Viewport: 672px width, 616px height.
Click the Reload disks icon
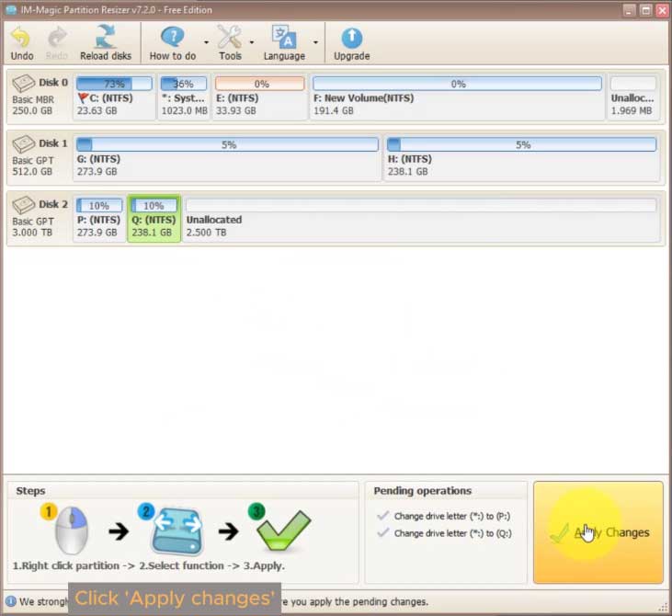click(x=106, y=37)
